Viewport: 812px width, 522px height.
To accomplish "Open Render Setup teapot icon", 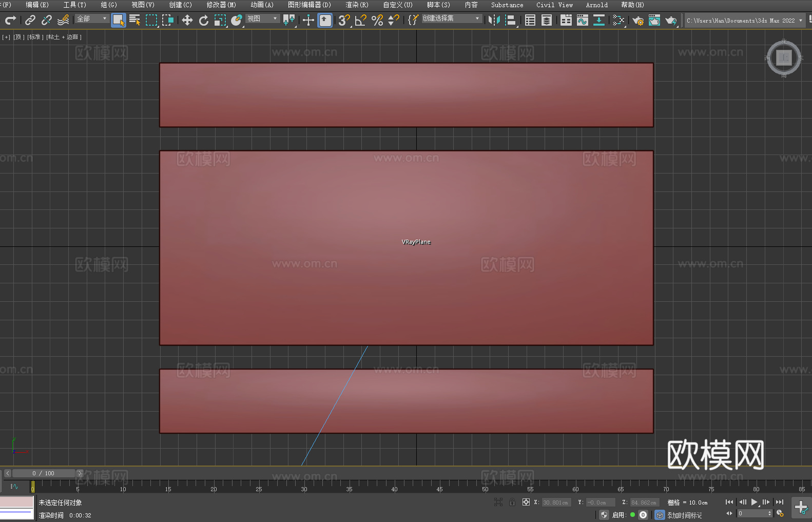I will [x=638, y=20].
